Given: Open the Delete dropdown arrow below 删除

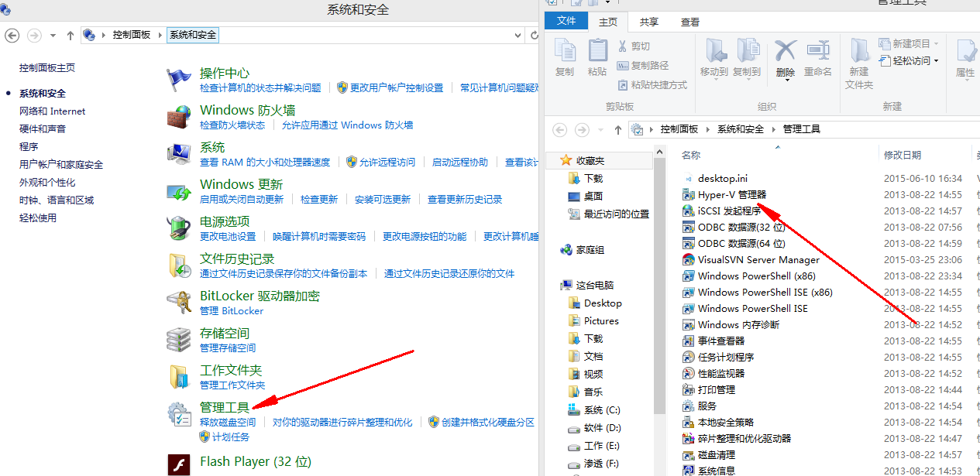Looking at the screenshot, I should tap(786, 80).
